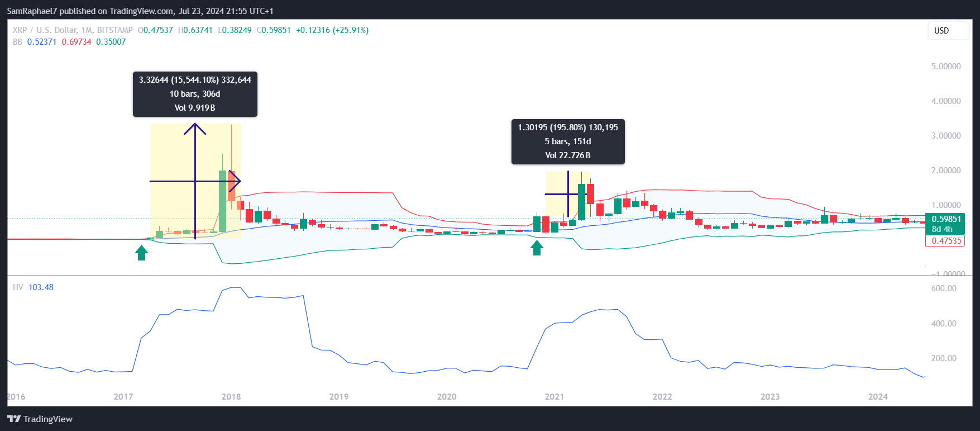Click the 2018 time axis label
This screenshot has height=431, width=980.
(231, 397)
